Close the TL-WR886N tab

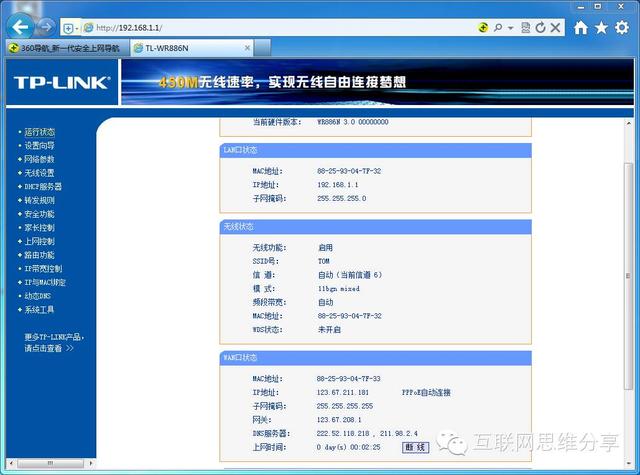[247, 48]
